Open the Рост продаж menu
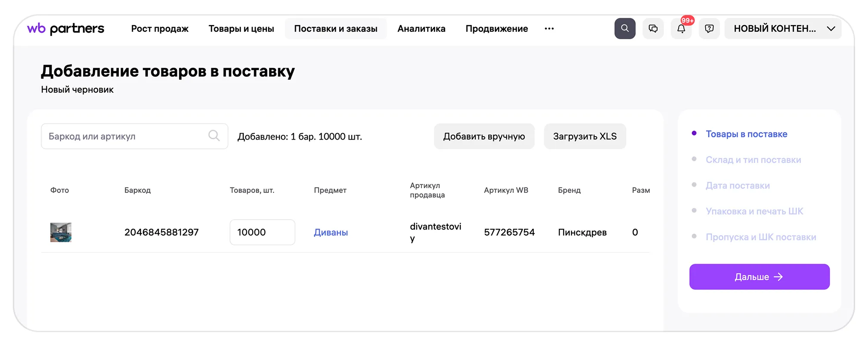The image size is (868, 345). pyautogui.click(x=160, y=29)
